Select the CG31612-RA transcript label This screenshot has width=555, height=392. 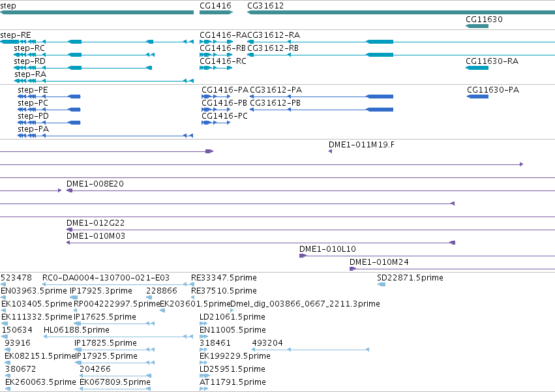(274, 35)
